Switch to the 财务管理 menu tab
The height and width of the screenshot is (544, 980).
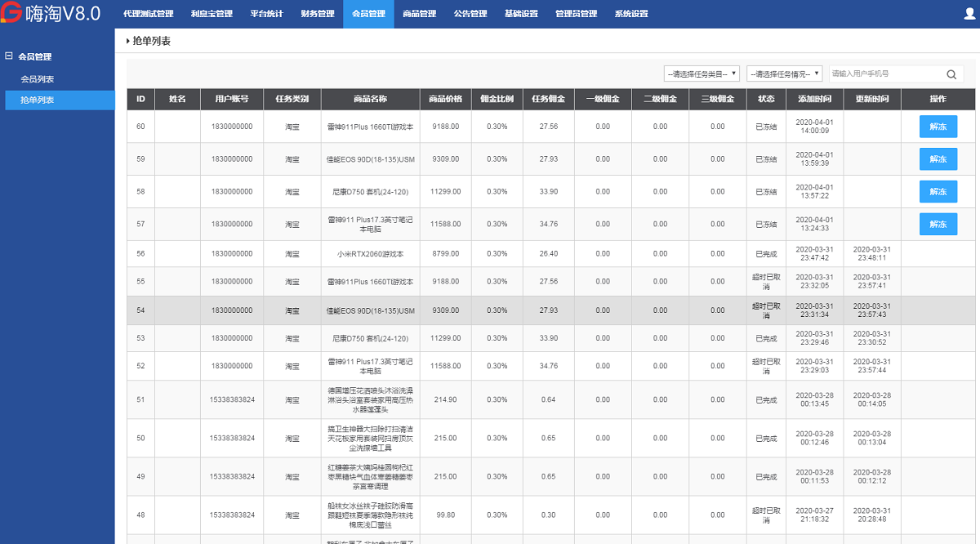317,13
